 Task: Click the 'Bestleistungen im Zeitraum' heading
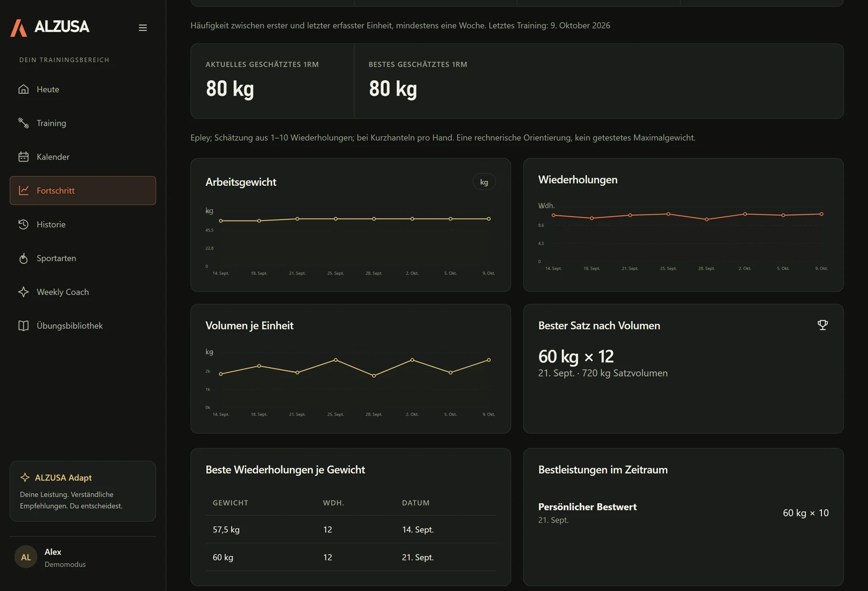(x=603, y=470)
